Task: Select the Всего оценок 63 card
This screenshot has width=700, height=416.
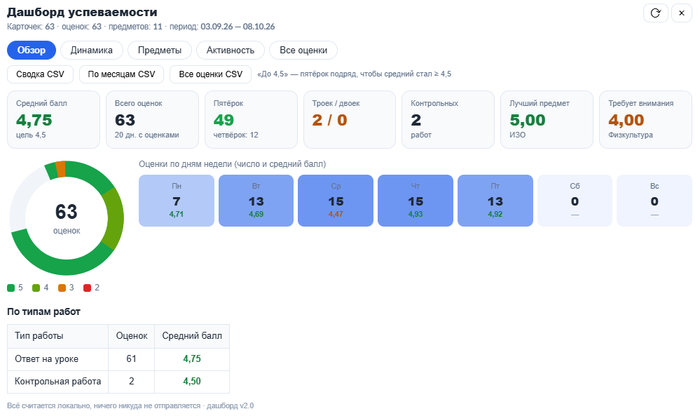Action: coord(152,120)
